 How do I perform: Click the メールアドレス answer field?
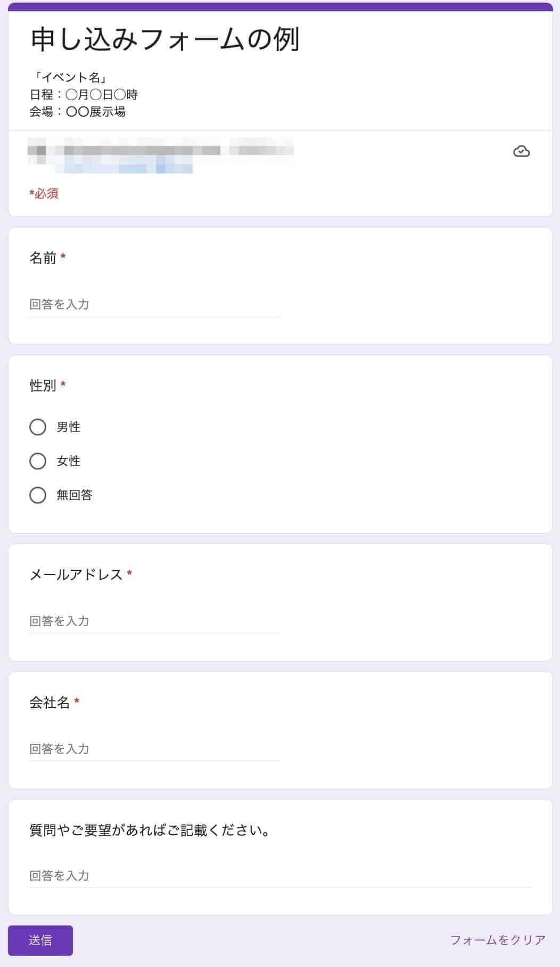(x=154, y=621)
